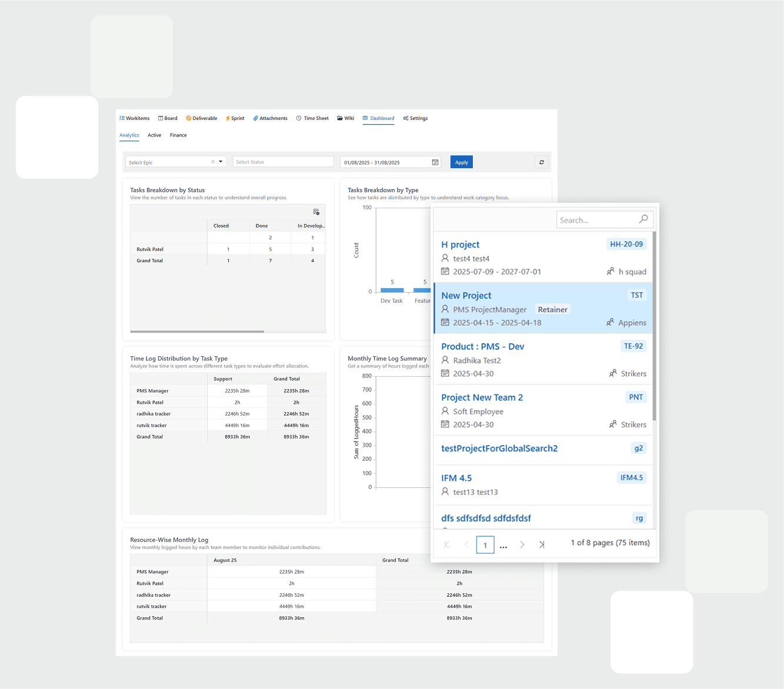Open the Deliverable tab
The image size is (784, 689).
pos(202,118)
